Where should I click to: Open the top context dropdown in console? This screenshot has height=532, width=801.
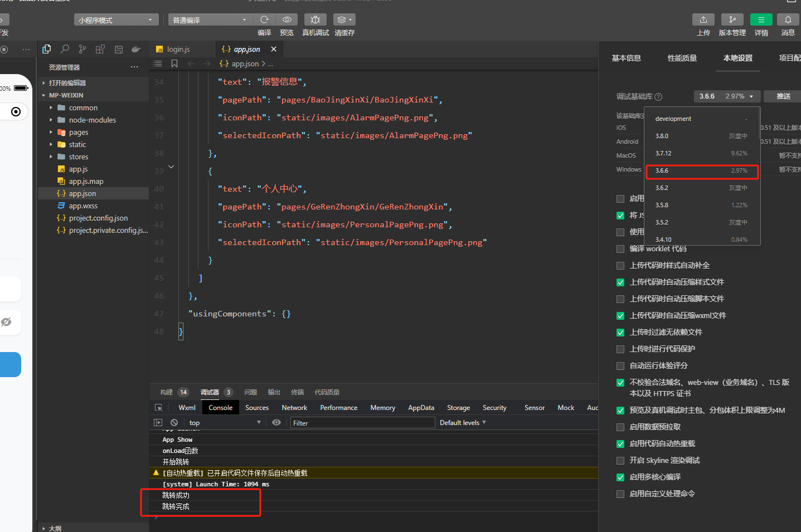(225, 423)
